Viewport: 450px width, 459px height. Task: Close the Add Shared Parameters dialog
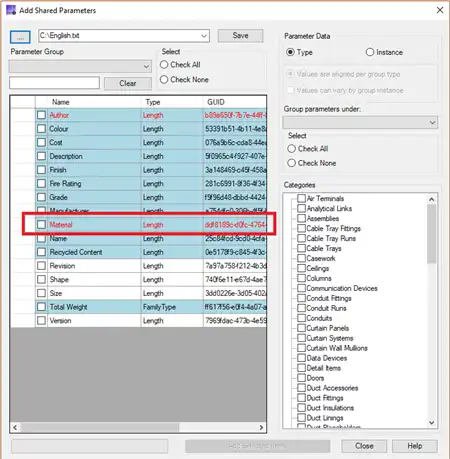coord(440,10)
